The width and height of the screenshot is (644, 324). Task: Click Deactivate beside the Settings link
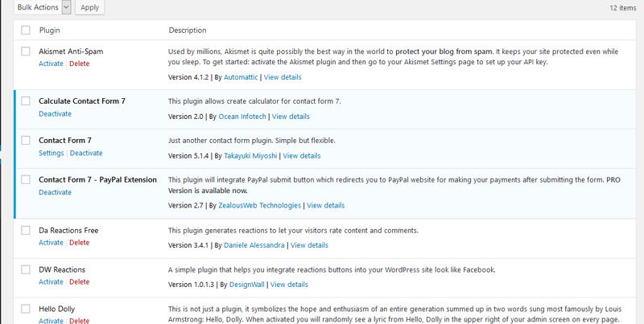(86, 153)
